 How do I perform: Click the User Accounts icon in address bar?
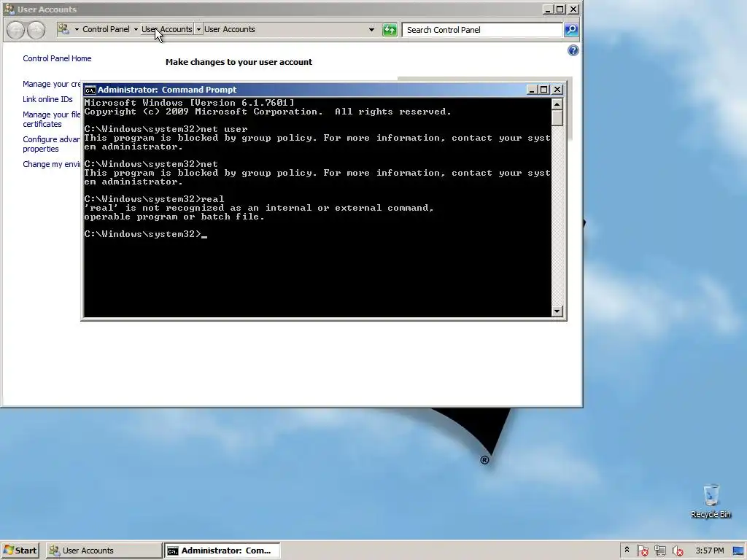click(63, 29)
